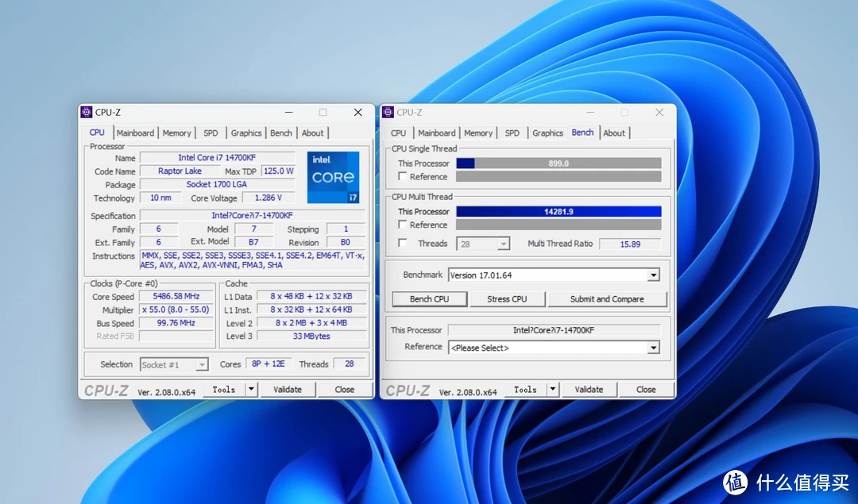Open Bench tab in left window
This screenshot has width=858, height=504.
(281, 133)
